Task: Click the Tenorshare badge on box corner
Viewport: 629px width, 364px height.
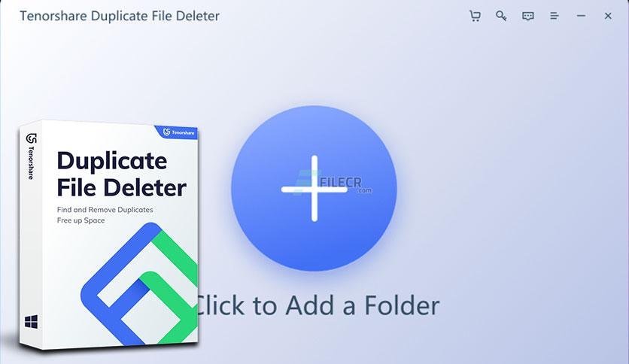Action: [177, 132]
